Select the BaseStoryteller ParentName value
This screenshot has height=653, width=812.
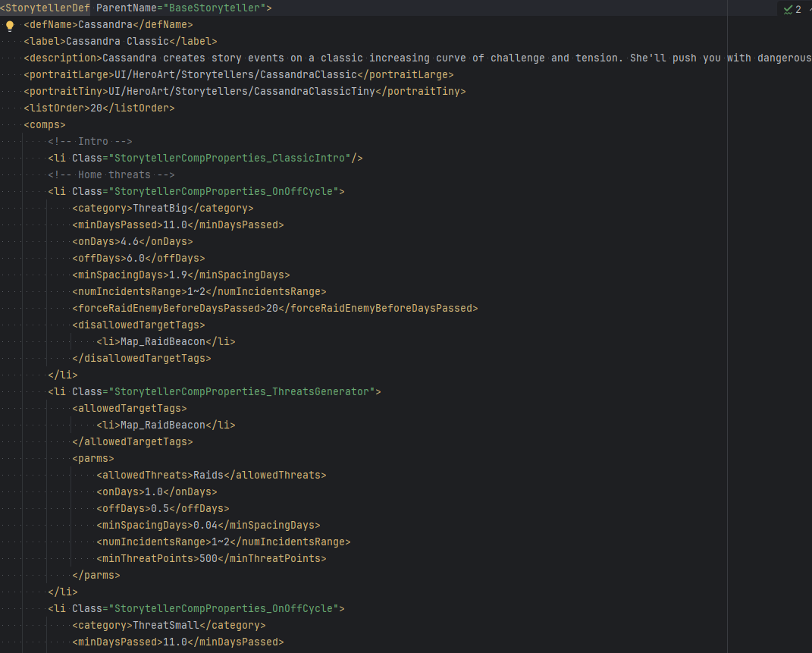215,8
